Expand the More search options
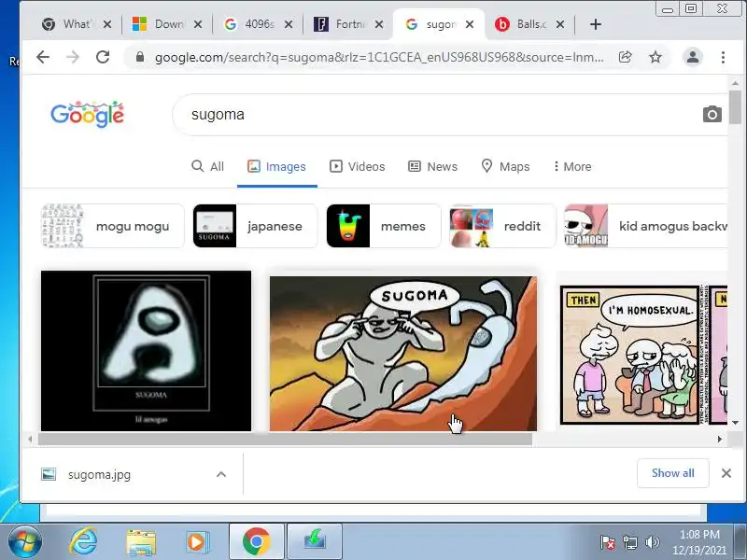Viewport: 747px width, 560px height. click(x=572, y=167)
